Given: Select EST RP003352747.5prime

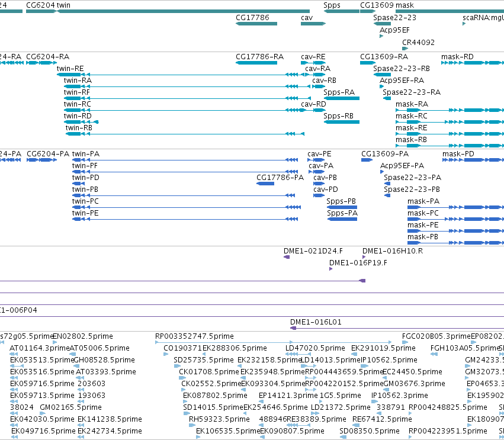Looking at the screenshot, I should (x=194, y=336).
